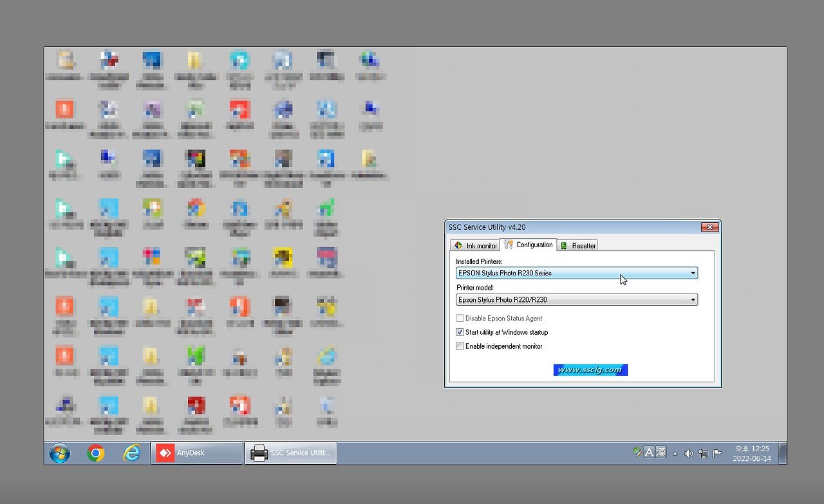This screenshot has width=824, height=504.
Task: Open the Action Center flag icon
Action: click(x=716, y=453)
